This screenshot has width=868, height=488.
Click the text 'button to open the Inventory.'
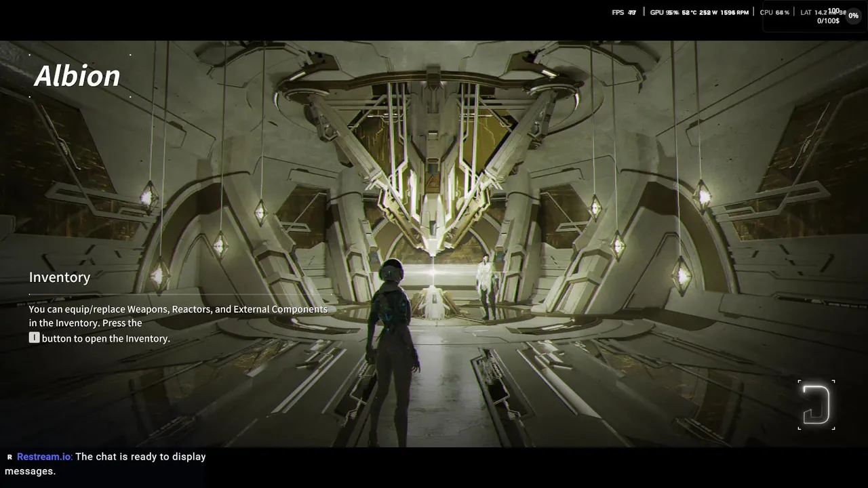[x=106, y=338]
